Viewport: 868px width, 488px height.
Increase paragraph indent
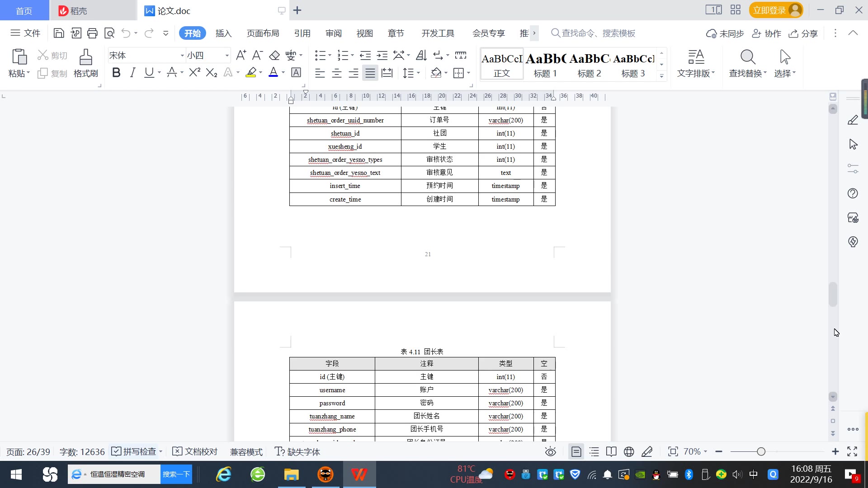click(x=382, y=55)
